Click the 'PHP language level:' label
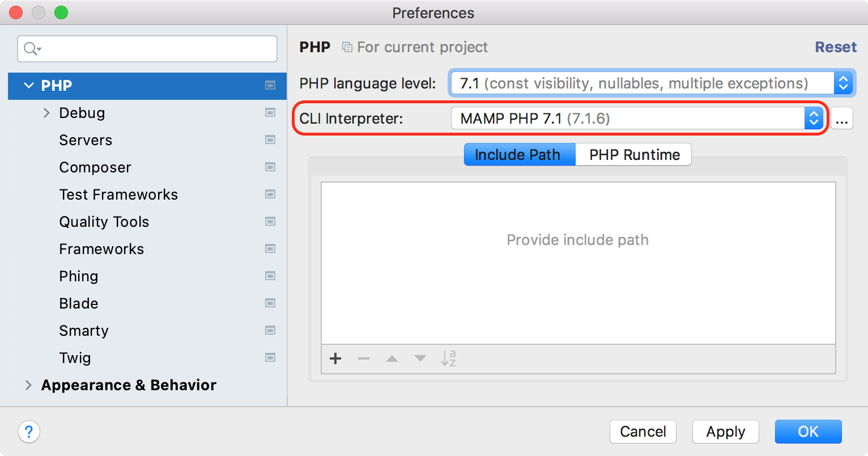This screenshot has height=456, width=868. click(x=368, y=83)
